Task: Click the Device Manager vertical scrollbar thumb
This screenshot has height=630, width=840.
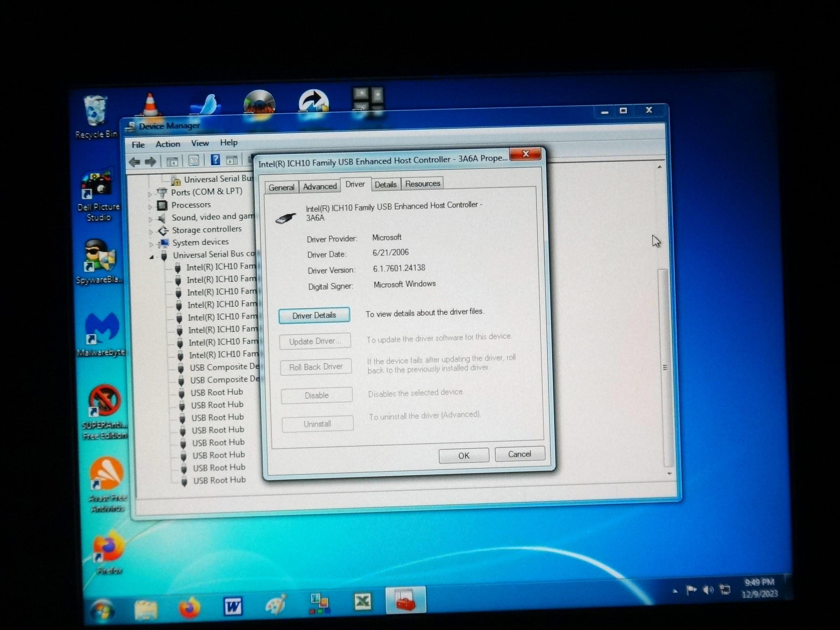Action: 665,367
